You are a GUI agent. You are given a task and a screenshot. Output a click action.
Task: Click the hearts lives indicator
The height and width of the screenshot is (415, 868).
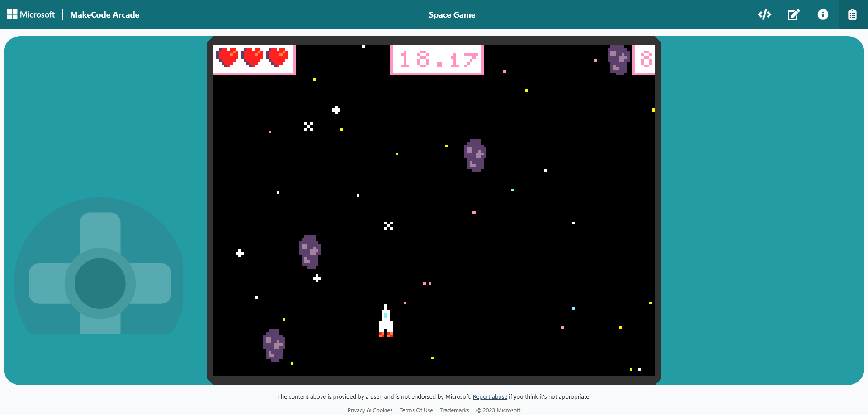[255, 60]
